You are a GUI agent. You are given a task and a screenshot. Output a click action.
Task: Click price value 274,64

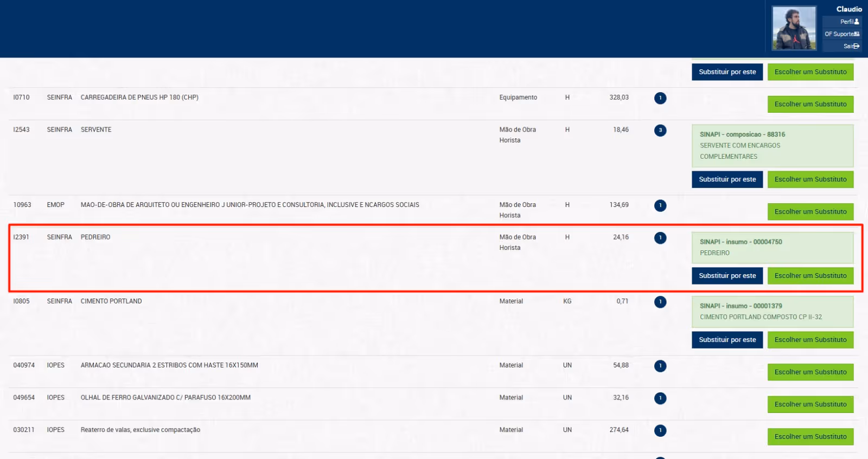point(619,430)
